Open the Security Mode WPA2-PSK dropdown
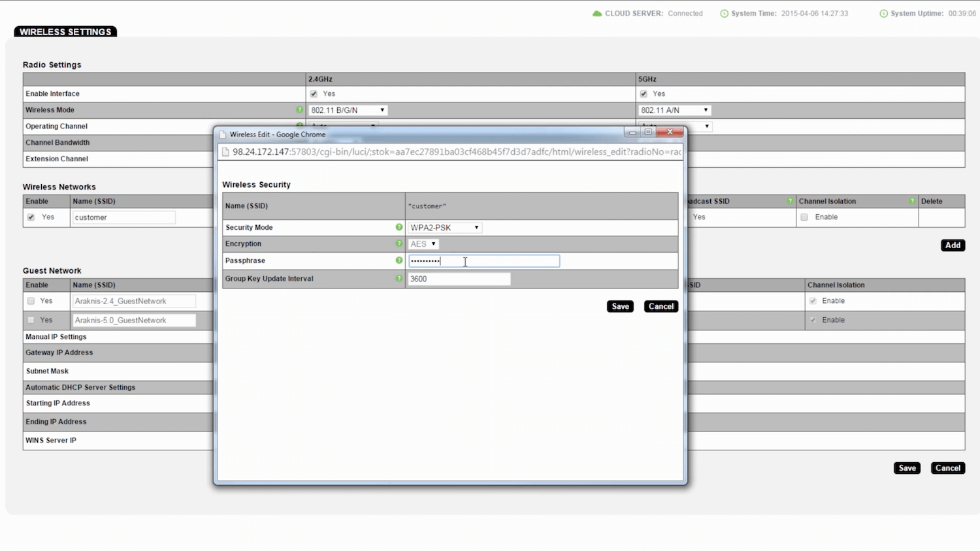Screen dimensions: 980x551 [444, 228]
